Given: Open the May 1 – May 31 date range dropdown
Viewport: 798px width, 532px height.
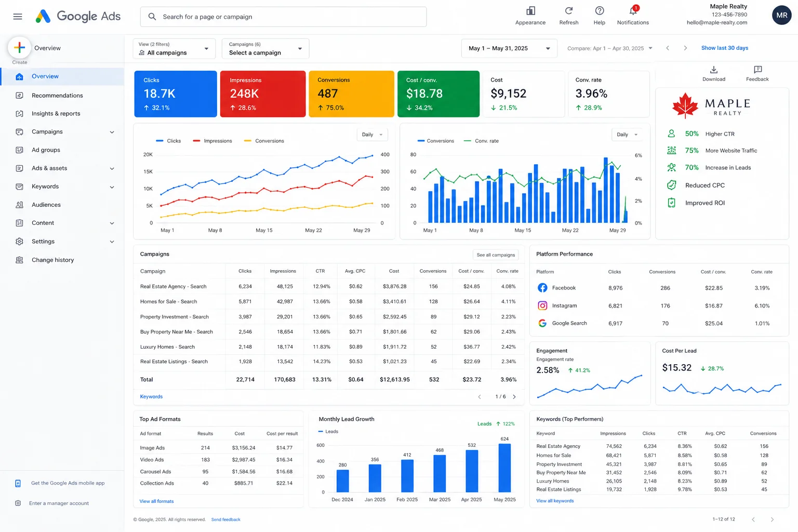Looking at the screenshot, I should (509, 48).
